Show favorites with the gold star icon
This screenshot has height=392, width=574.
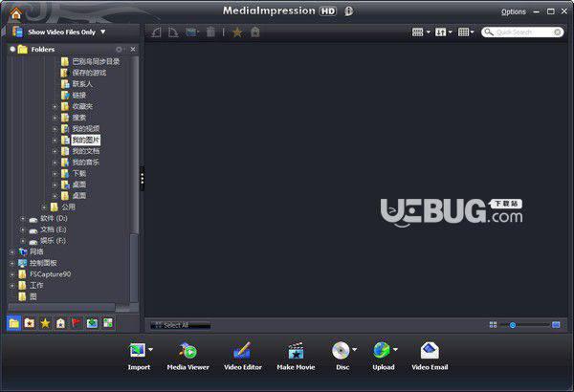[x=45, y=323]
